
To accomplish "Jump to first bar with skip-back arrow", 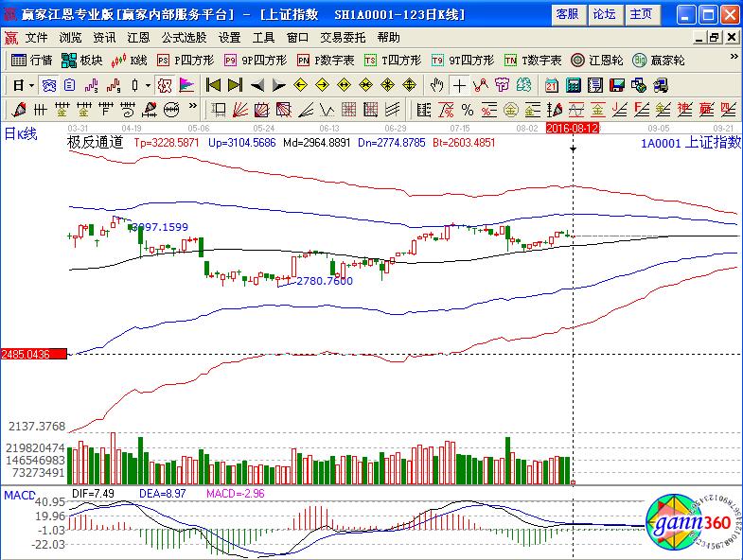I will tap(214, 84).
